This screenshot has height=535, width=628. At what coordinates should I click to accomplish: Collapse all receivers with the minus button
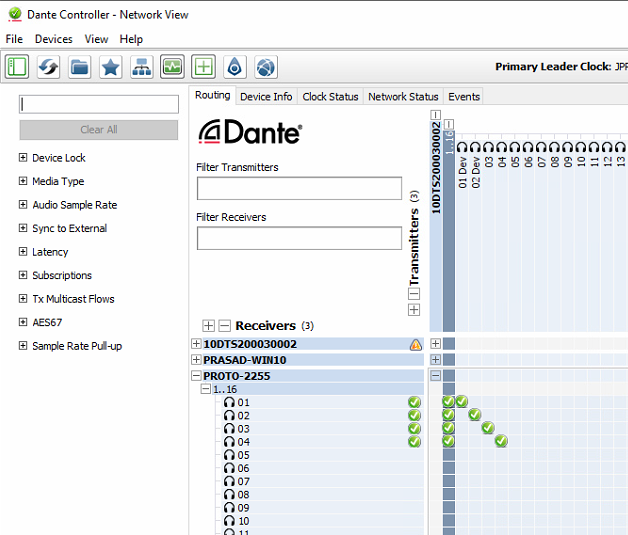[225, 326]
